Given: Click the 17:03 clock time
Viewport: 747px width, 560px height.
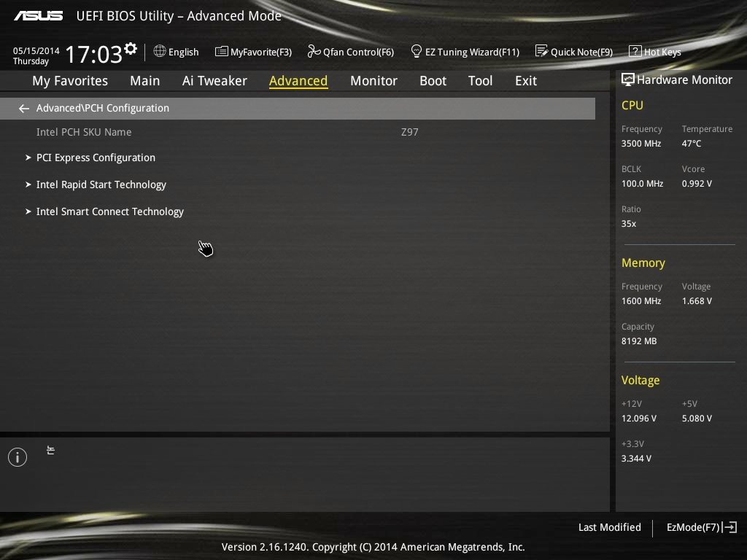Looking at the screenshot, I should point(94,54).
